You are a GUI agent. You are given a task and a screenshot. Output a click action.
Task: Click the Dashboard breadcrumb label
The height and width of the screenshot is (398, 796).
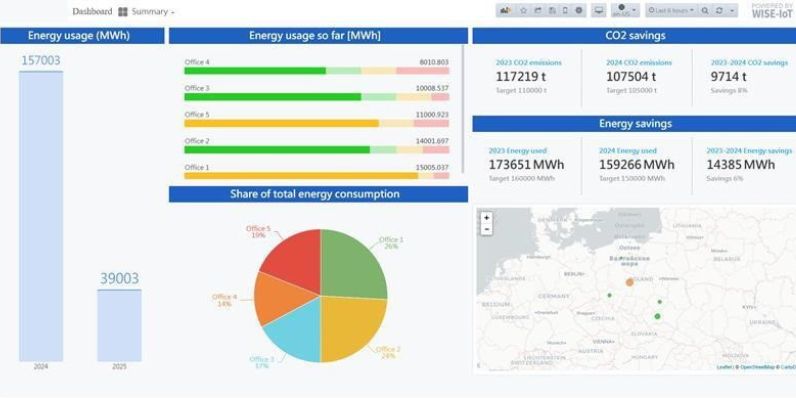click(92, 11)
